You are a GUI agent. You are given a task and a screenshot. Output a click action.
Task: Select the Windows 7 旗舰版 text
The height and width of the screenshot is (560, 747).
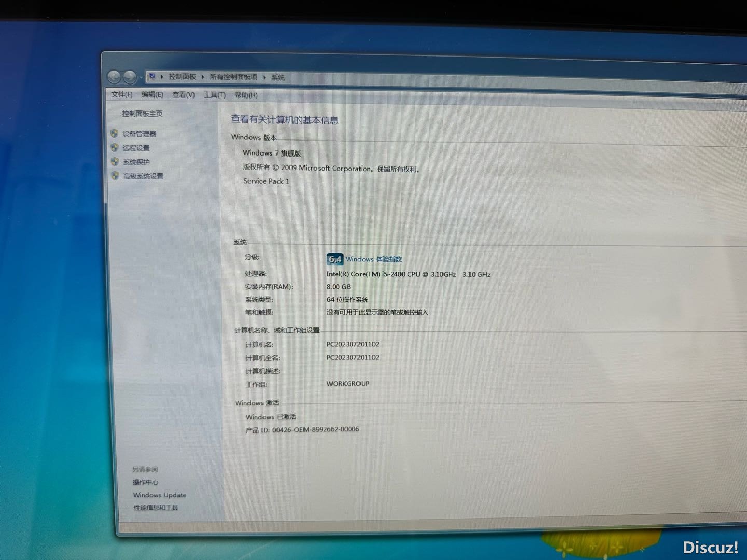click(272, 153)
